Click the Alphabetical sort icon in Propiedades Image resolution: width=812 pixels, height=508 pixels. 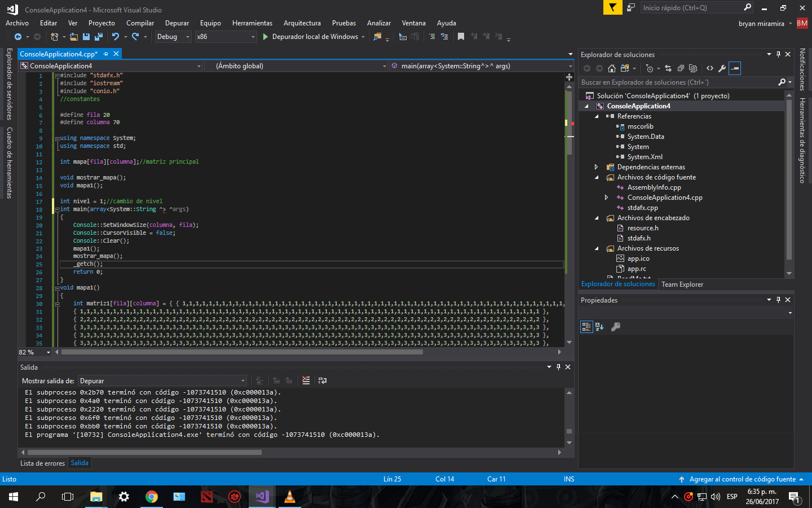(599, 326)
